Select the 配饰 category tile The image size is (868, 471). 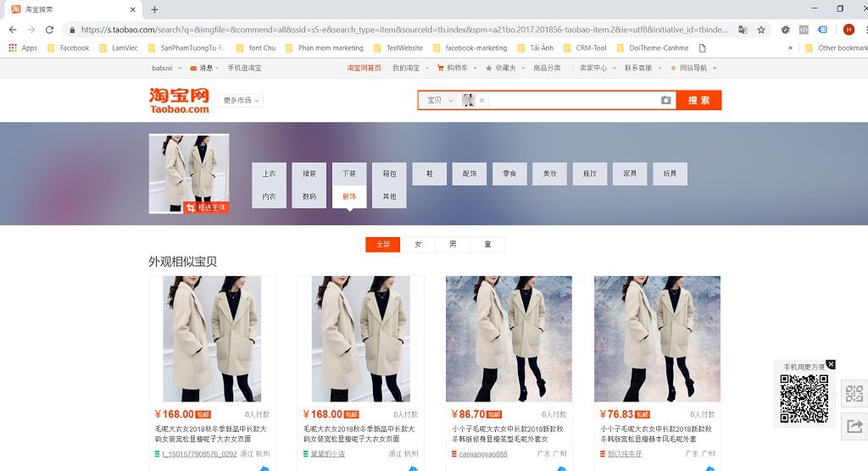pos(470,174)
